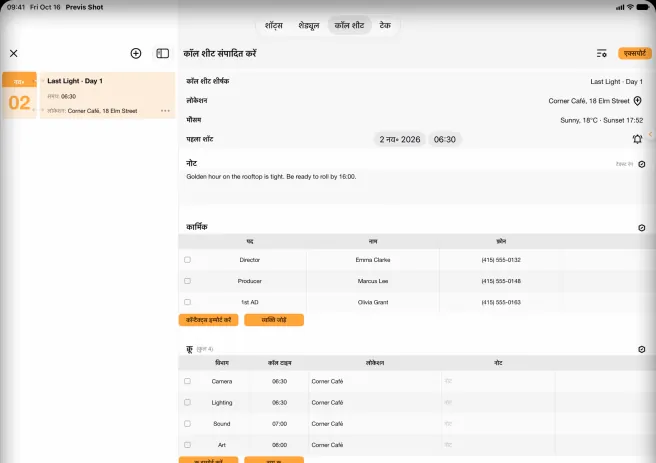Check the Camera crew row checkbox

click(187, 381)
